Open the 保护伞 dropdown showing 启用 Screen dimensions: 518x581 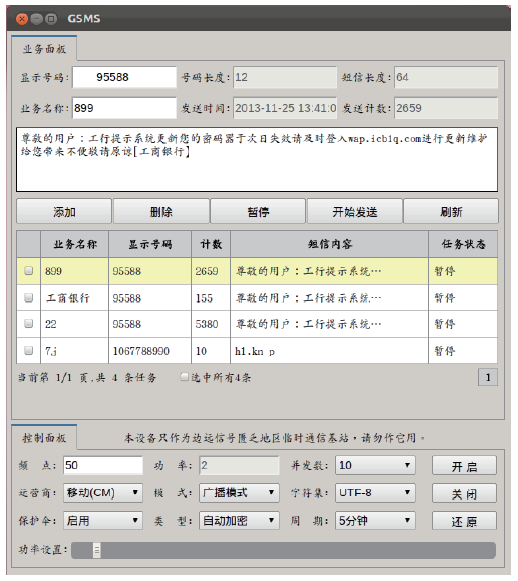point(103,521)
